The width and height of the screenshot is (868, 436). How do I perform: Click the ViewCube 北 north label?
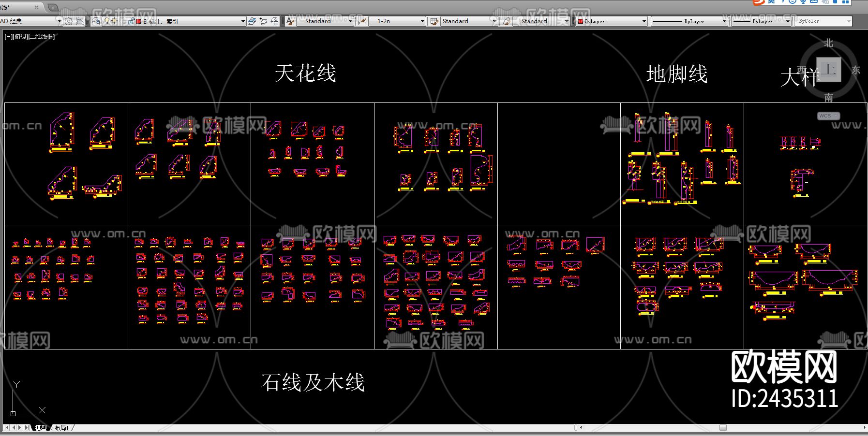(829, 43)
